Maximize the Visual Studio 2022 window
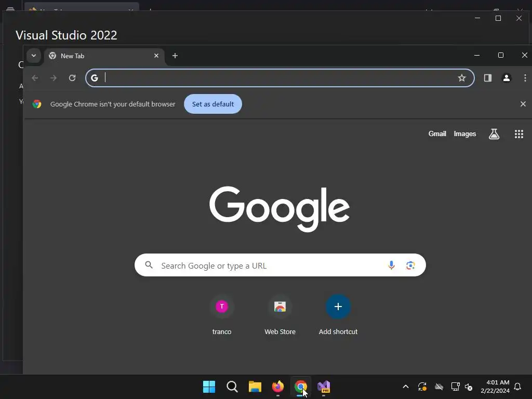The image size is (532, 399). tap(498, 18)
